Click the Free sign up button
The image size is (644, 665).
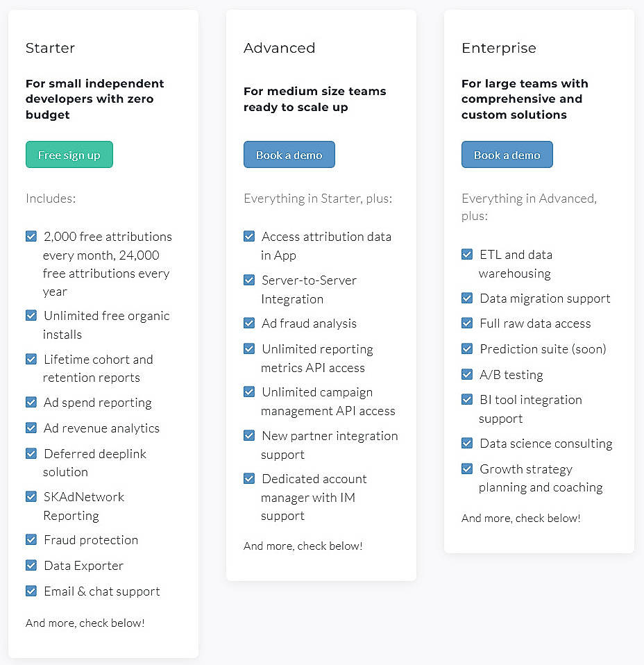coord(69,154)
